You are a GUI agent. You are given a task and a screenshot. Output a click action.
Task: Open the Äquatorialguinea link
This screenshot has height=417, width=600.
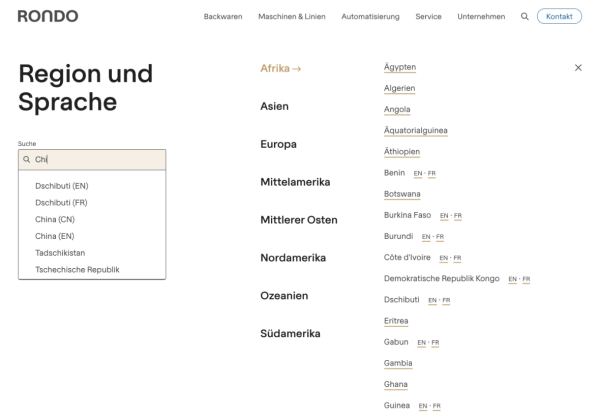pyautogui.click(x=416, y=131)
